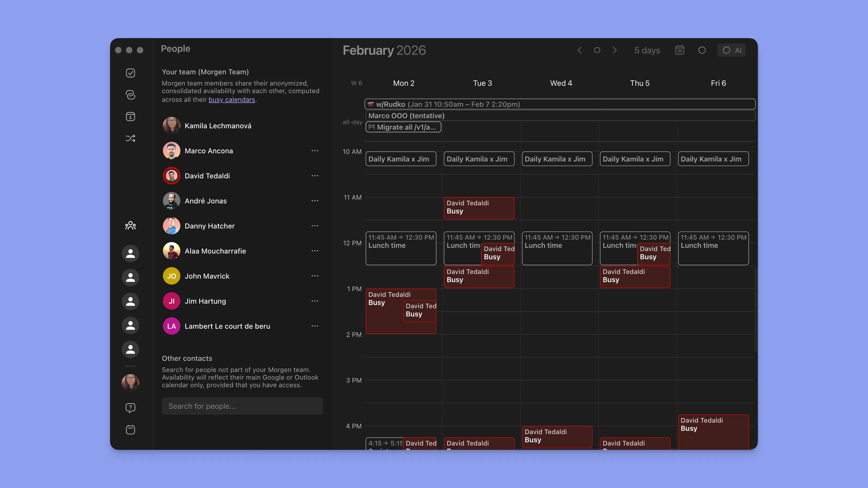This screenshot has width=868, height=488.
Task: Open the last generic contact icon in sidebar
Action: click(x=130, y=349)
